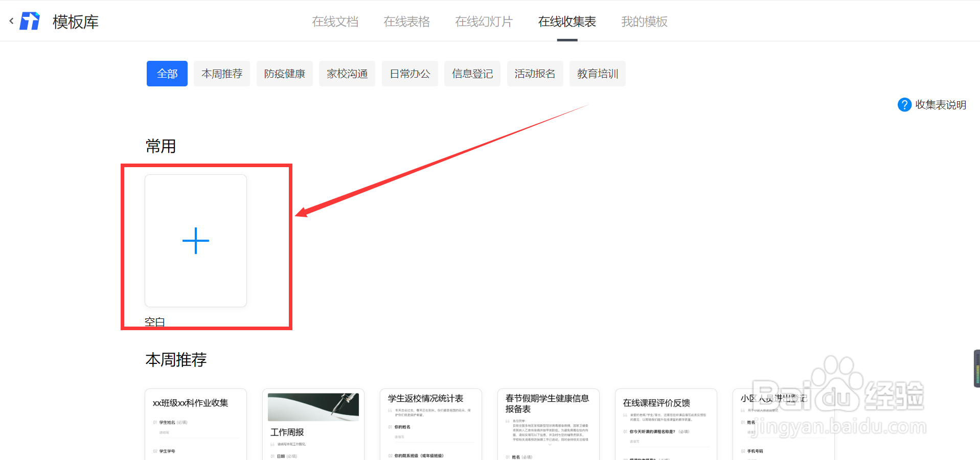980x460 pixels.
Task: Open the 收集表说明 link
Action: click(x=940, y=104)
